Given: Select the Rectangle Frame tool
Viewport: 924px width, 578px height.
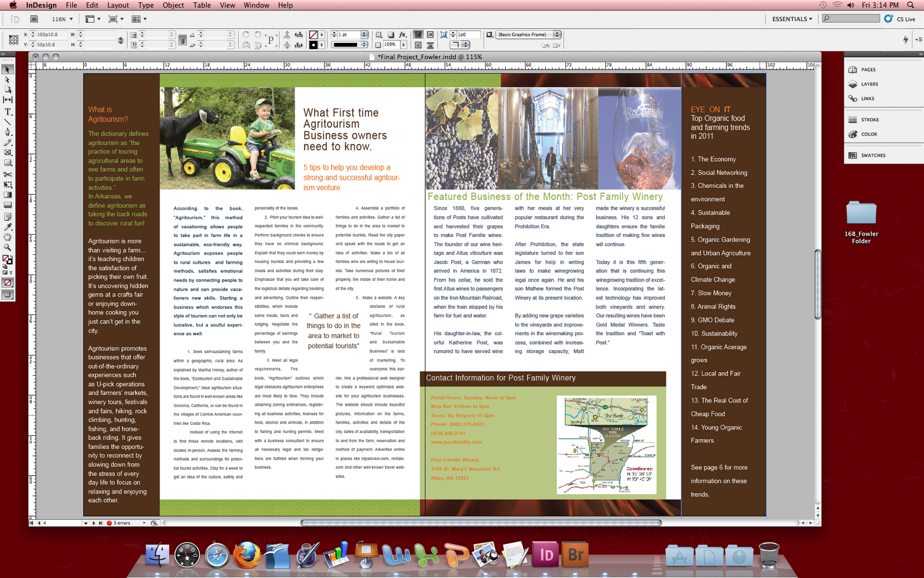Looking at the screenshot, I should 8,153.
